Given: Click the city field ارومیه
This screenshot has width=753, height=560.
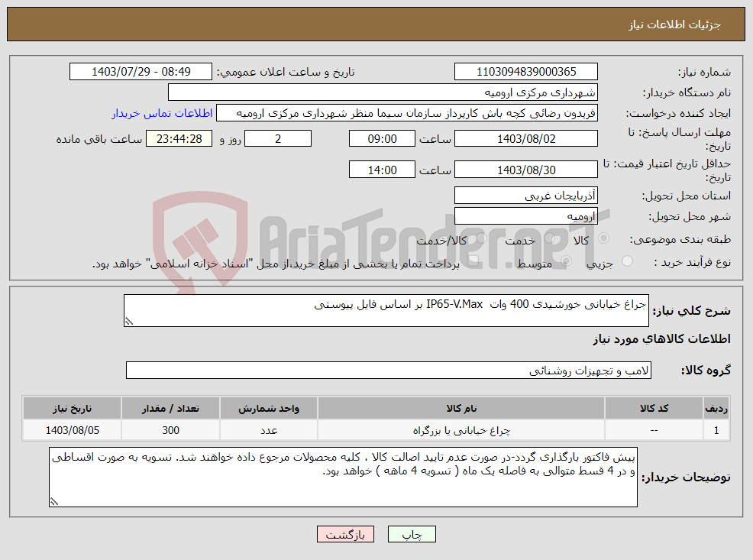Looking at the screenshot, I should tap(526, 215).
